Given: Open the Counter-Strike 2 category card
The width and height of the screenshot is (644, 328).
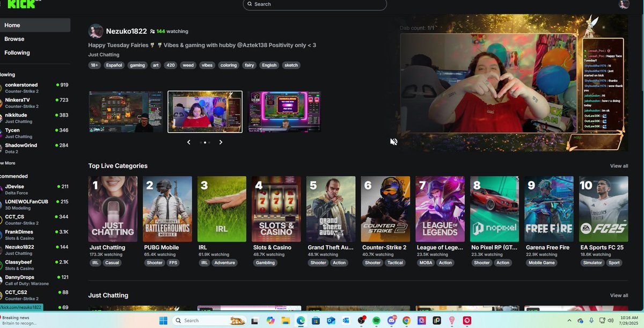Looking at the screenshot, I should [x=385, y=209].
